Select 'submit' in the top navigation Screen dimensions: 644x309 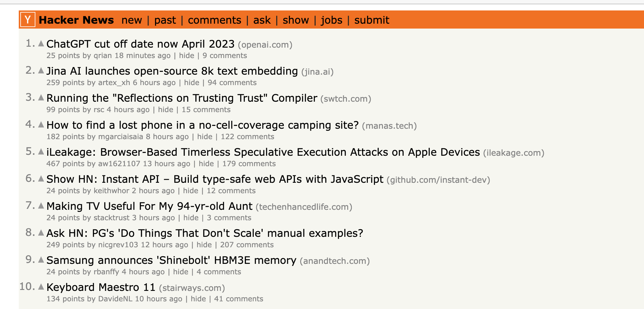pos(372,20)
